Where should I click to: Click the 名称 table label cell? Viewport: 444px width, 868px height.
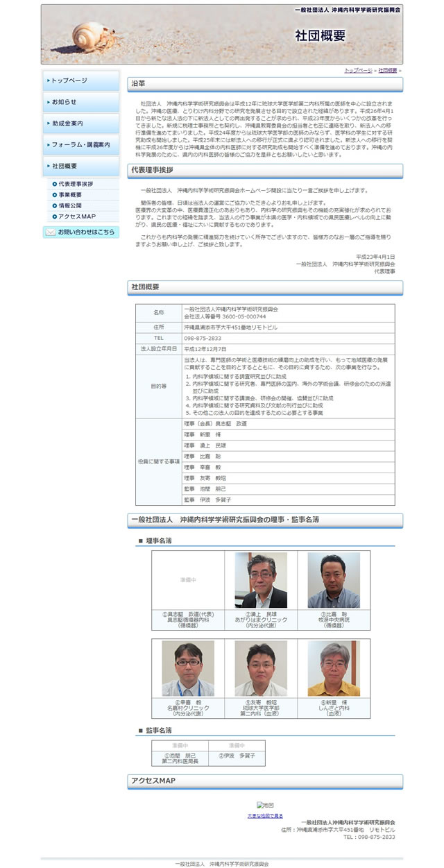pyautogui.click(x=159, y=313)
